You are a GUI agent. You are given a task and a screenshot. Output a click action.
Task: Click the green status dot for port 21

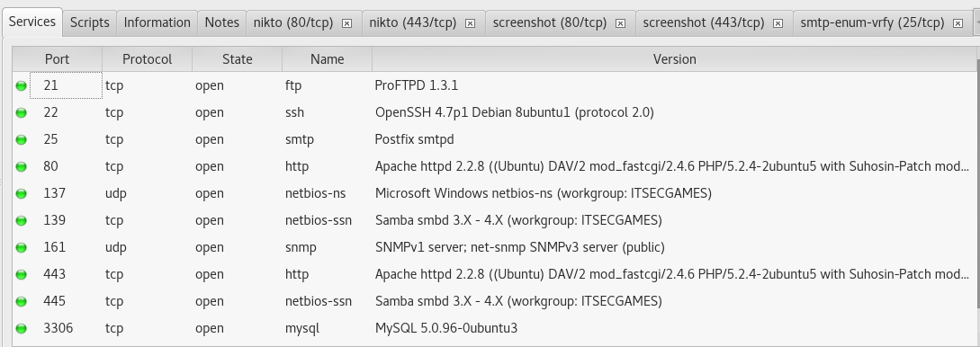pos(21,86)
